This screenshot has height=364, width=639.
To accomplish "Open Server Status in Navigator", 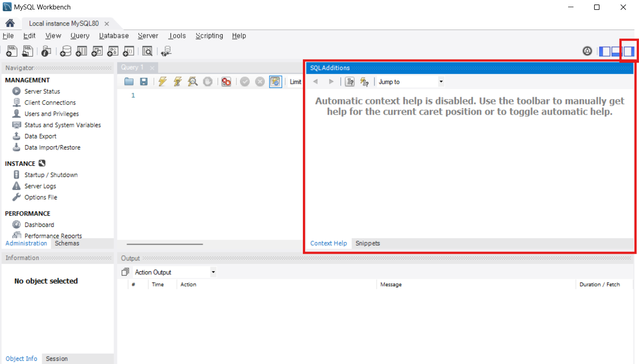I will click(42, 91).
